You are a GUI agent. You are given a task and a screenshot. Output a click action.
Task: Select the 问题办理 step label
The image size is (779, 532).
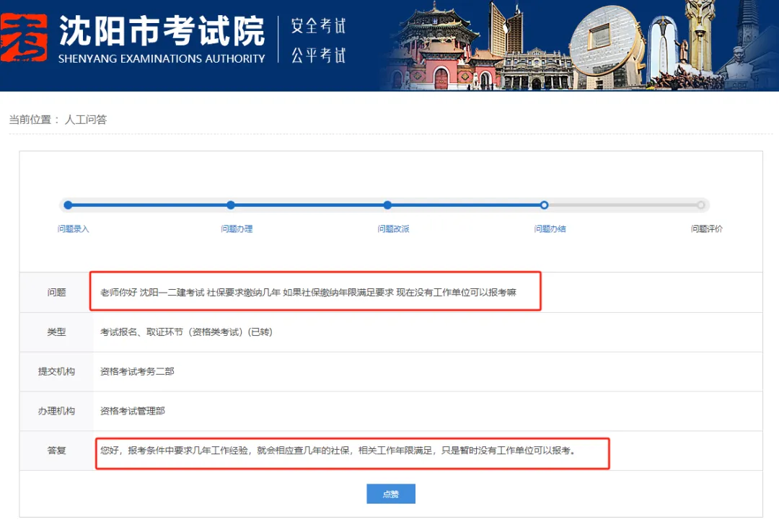(x=237, y=229)
